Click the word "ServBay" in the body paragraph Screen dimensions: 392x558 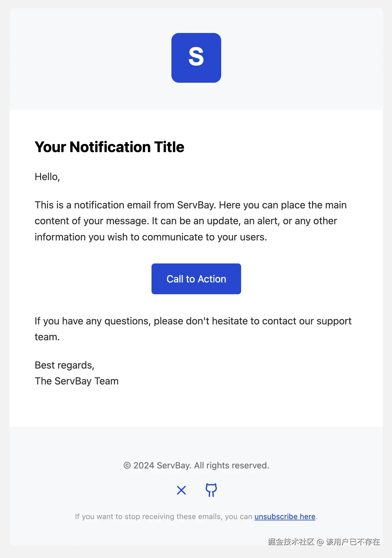coord(196,205)
